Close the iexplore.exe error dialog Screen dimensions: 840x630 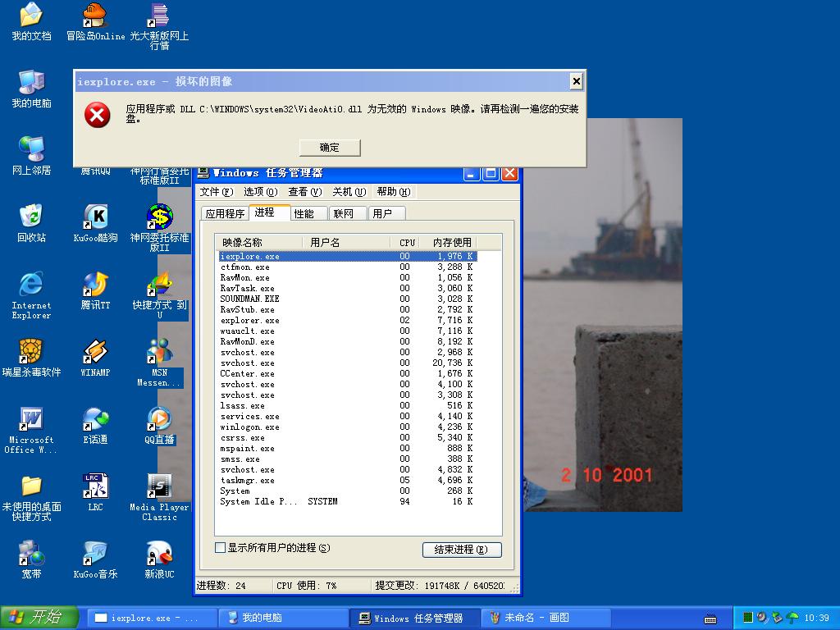click(577, 81)
